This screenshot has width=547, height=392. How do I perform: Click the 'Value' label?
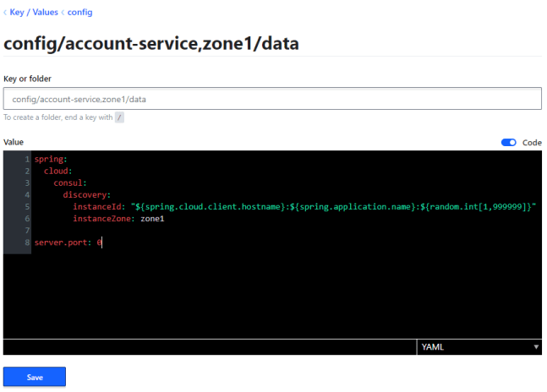(x=14, y=142)
